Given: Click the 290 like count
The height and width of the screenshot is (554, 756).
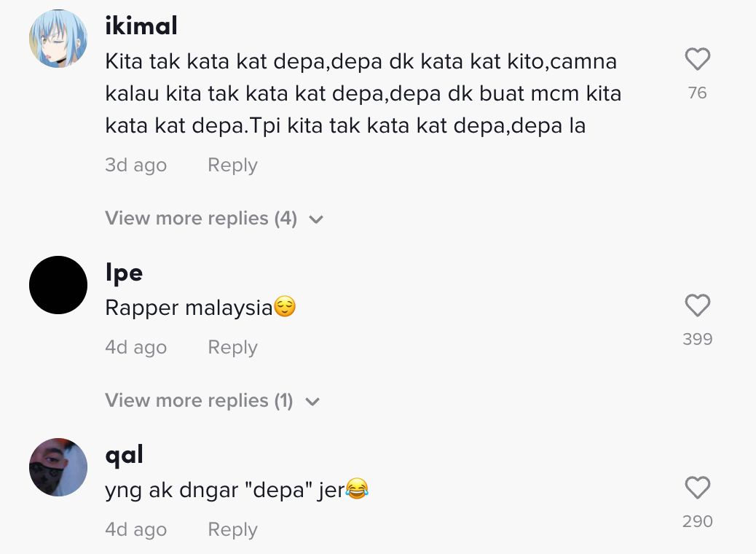Looking at the screenshot, I should coord(697,522).
